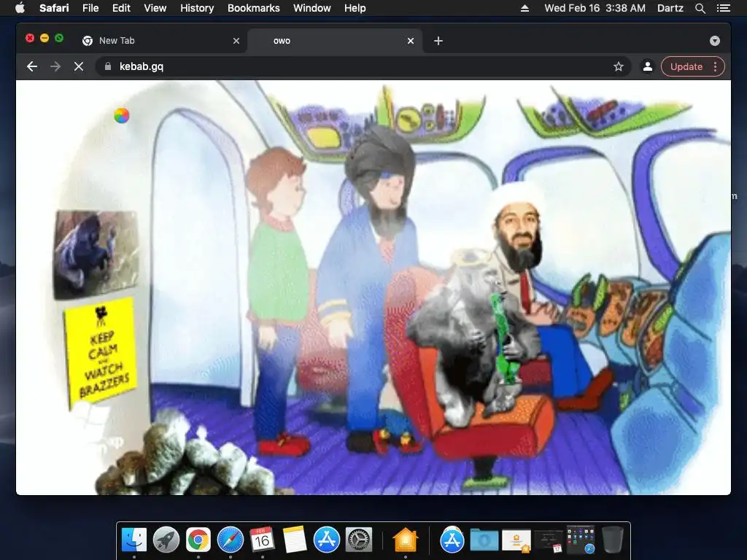Go back to the previous page
This screenshot has width=747, height=560.
[32, 66]
